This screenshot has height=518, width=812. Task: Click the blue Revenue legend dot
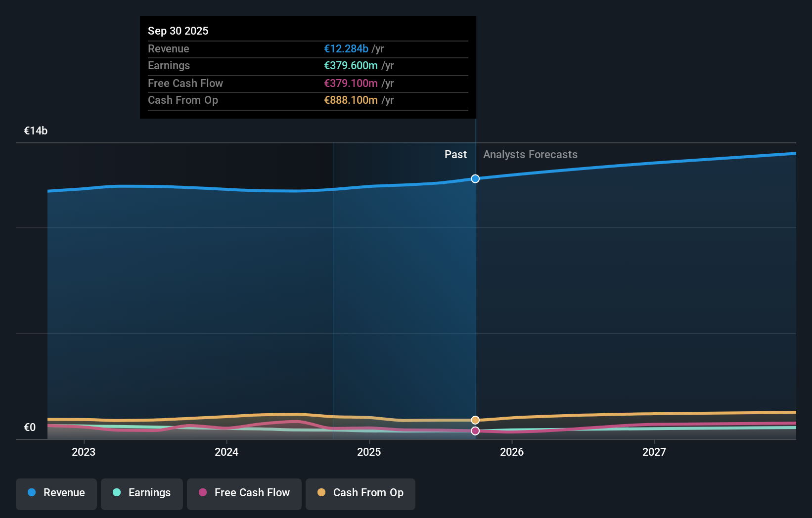coord(32,493)
